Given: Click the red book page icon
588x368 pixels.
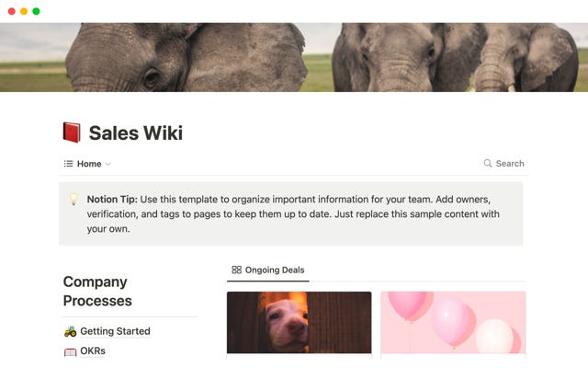Looking at the screenshot, I should click(72, 132).
